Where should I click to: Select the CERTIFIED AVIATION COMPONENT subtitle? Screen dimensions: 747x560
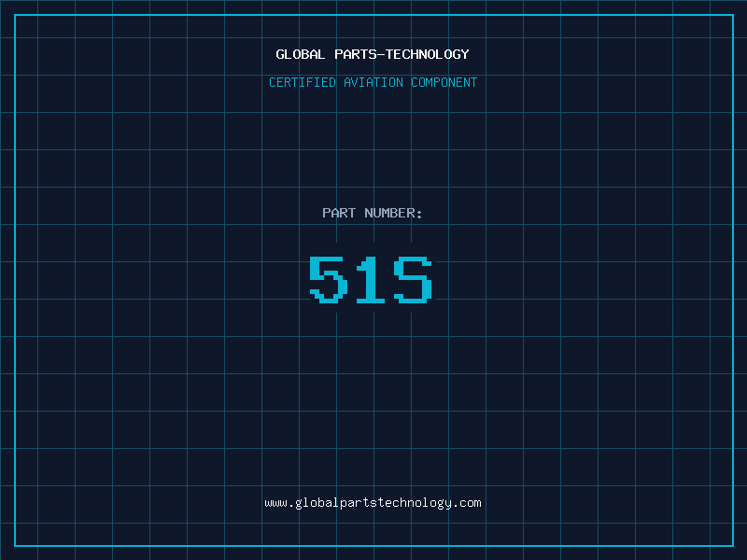click(x=373, y=82)
